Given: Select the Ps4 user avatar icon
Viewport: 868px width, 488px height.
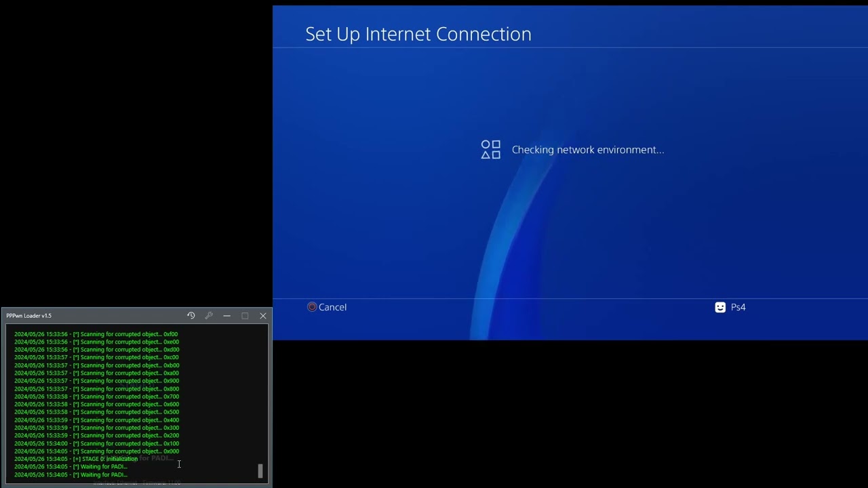Looking at the screenshot, I should 720,307.
